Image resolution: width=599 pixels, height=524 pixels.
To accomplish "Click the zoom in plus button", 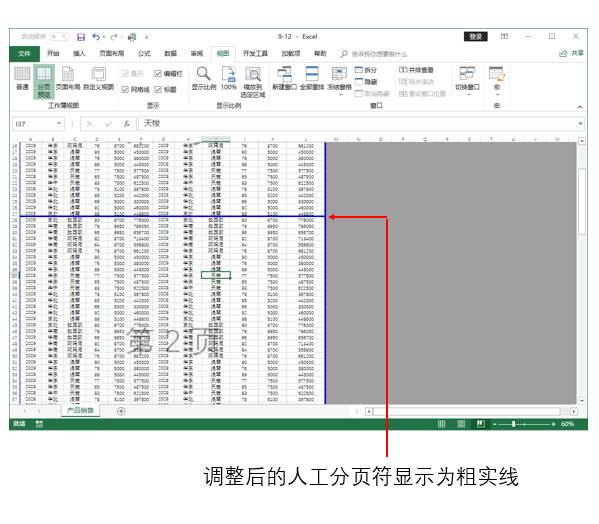I will click(x=553, y=424).
